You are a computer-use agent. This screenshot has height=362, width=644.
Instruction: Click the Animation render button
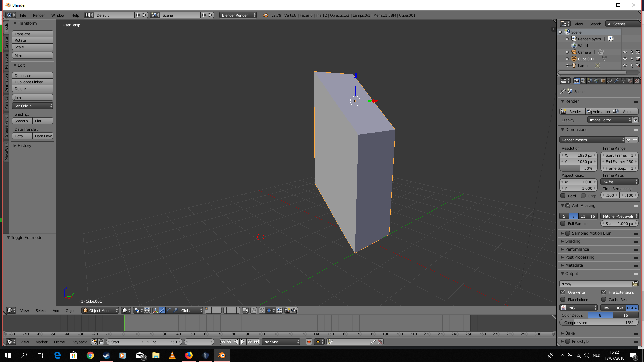[599, 111]
